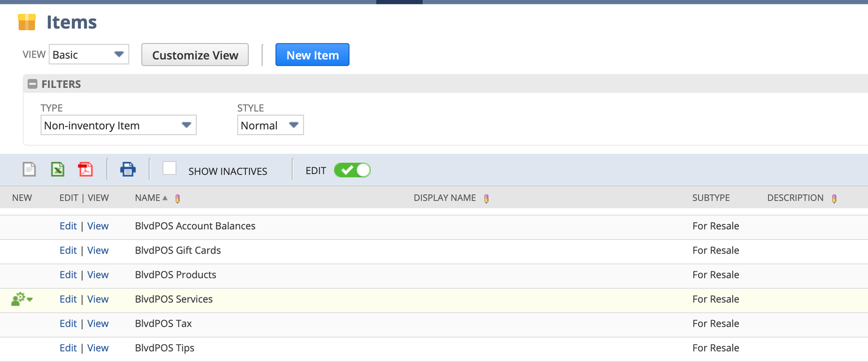View the BlvdPOS Tax item
This screenshot has width=868, height=362.
pyautogui.click(x=98, y=324)
